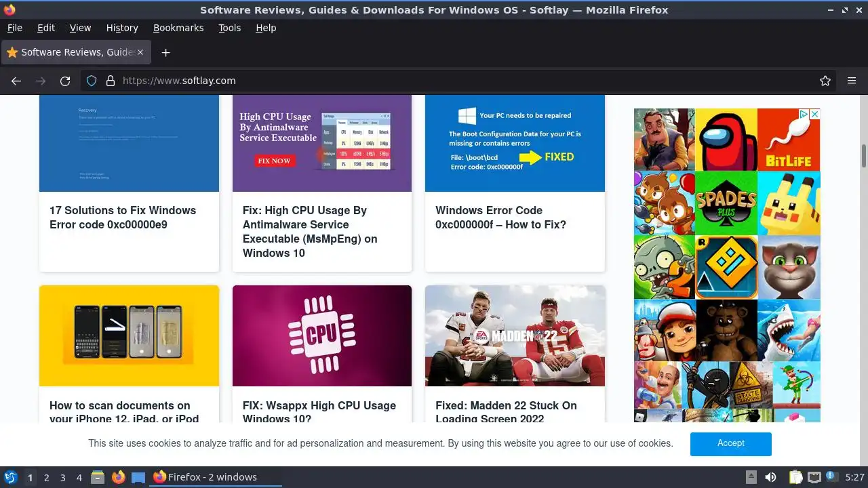Screen dimensions: 868x488
Task: Click the green-hat archer game icon
Action: (x=796, y=385)
